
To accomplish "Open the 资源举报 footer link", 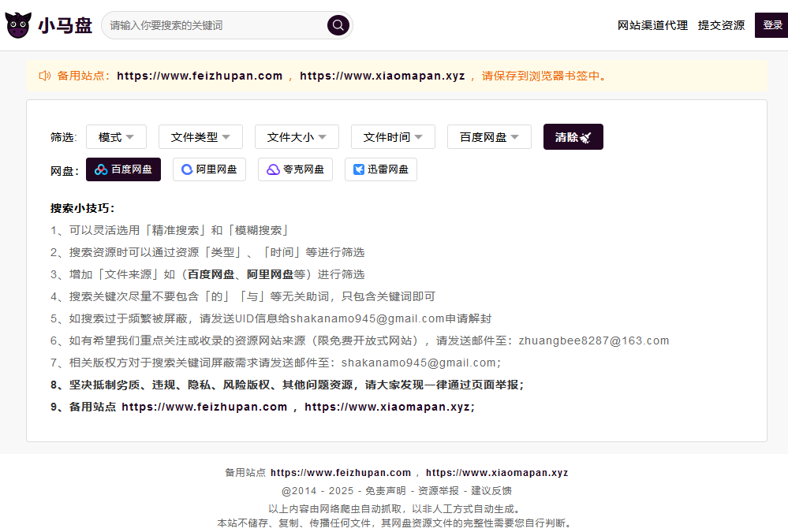I will coord(438,490).
